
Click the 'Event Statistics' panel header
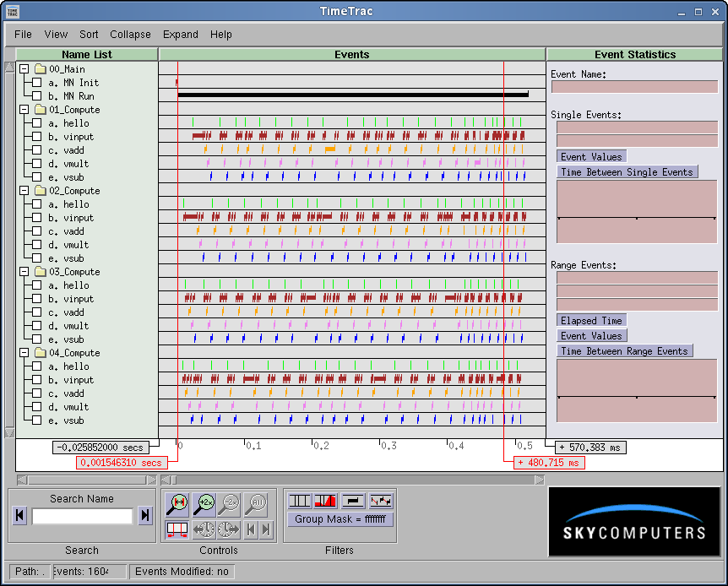pyautogui.click(x=635, y=54)
